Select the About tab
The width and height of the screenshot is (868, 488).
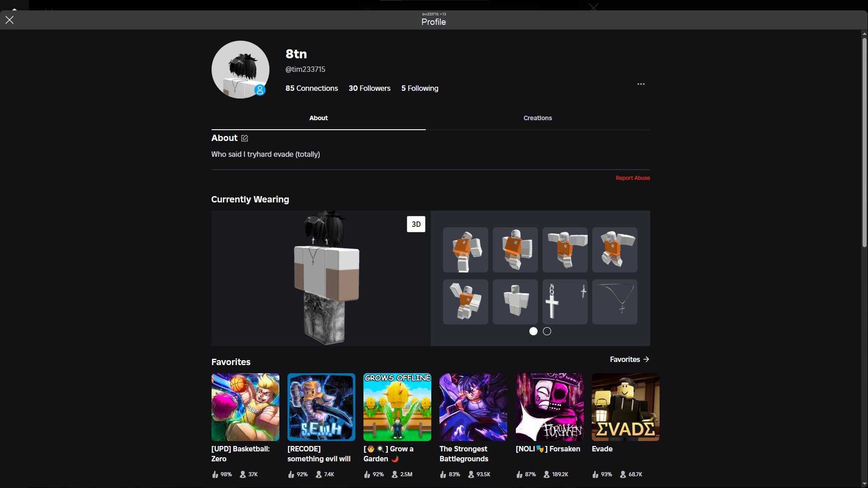click(318, 118)
